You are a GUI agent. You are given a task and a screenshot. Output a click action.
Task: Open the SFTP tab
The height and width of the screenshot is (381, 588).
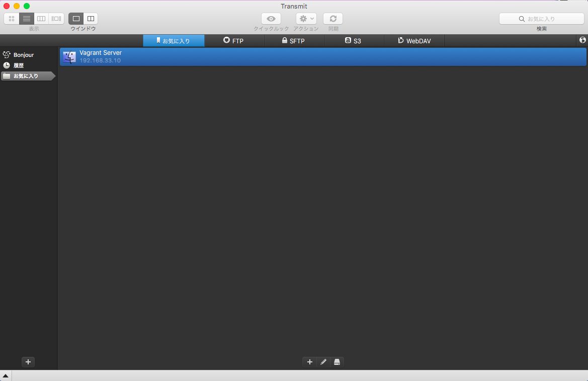(294, 41)
